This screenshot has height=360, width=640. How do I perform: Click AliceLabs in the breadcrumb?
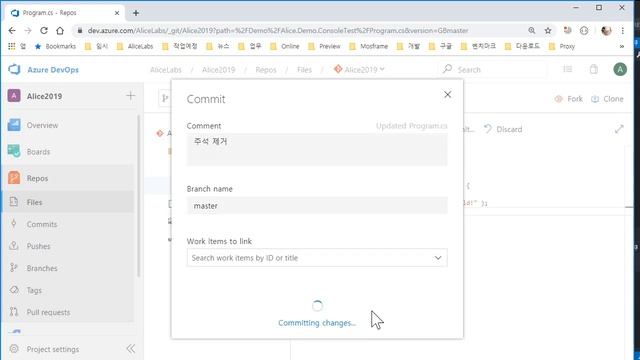pyautogui.click(x=166, y=70)
